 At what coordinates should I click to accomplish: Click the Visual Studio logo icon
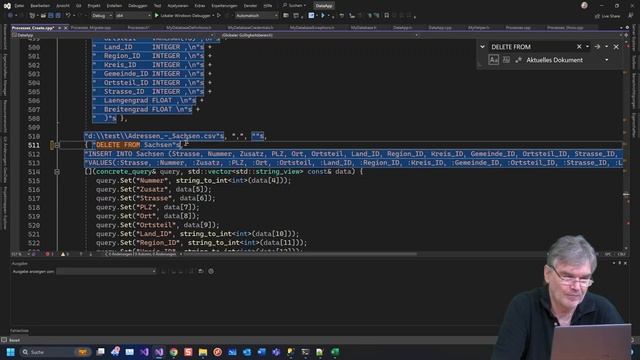pos(7,6)
